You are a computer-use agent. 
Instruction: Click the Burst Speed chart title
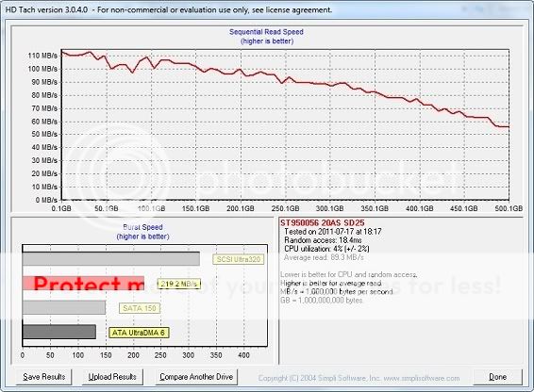142,227
